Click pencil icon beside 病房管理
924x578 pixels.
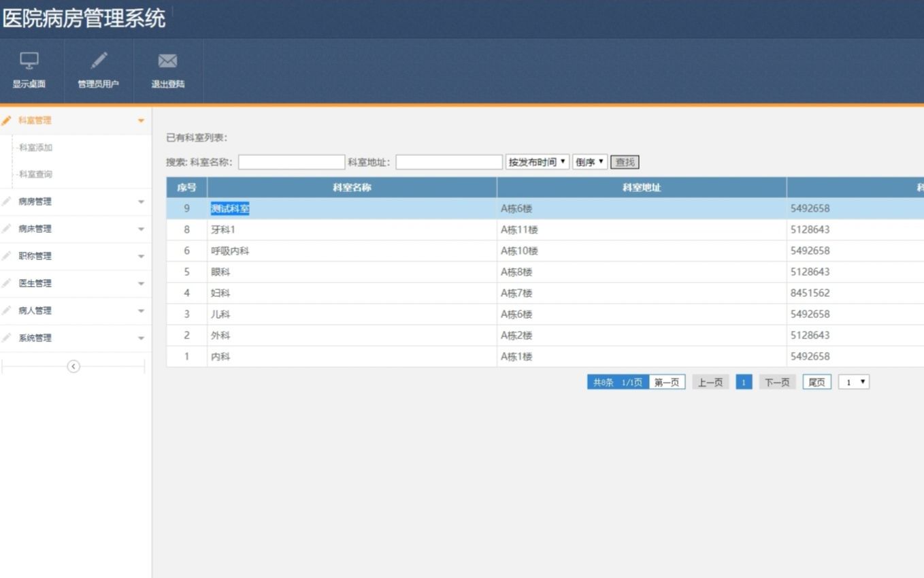click(x=7, y=202)
